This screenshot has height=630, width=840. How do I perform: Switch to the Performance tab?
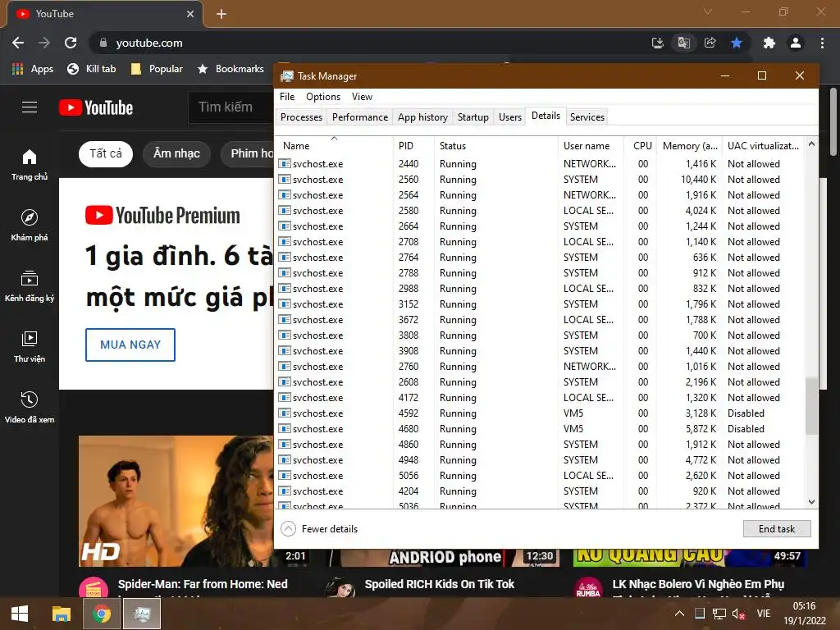360,116
